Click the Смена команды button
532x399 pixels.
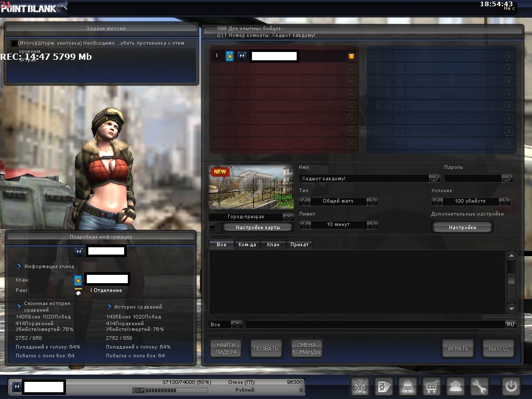306,349
